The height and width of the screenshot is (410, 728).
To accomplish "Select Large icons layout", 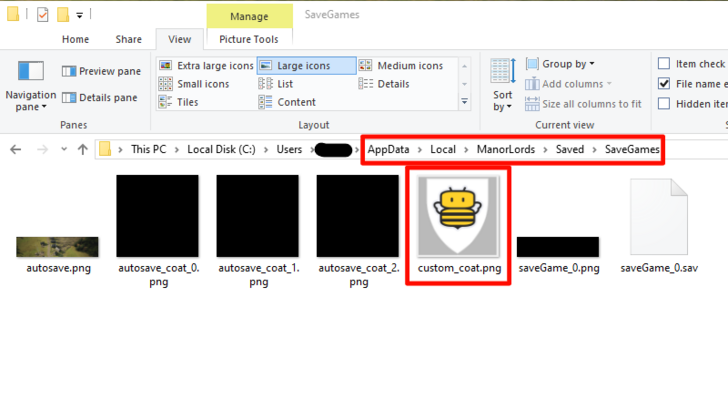I will (x=306, y=65).
